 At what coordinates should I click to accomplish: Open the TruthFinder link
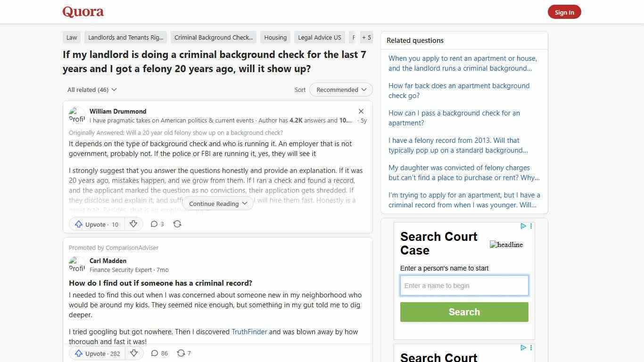pos(249,331)
